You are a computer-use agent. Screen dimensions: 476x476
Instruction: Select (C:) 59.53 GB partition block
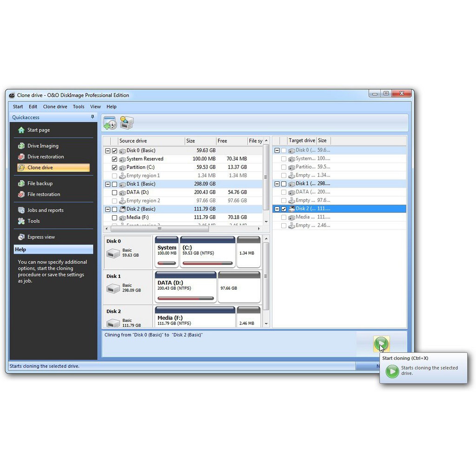[208, 252]
